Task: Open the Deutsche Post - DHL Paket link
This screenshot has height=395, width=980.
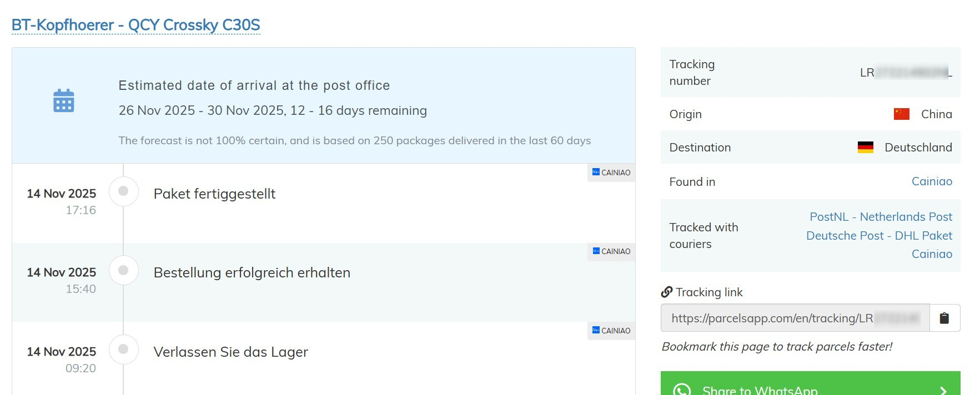Action: click(878, 236)
